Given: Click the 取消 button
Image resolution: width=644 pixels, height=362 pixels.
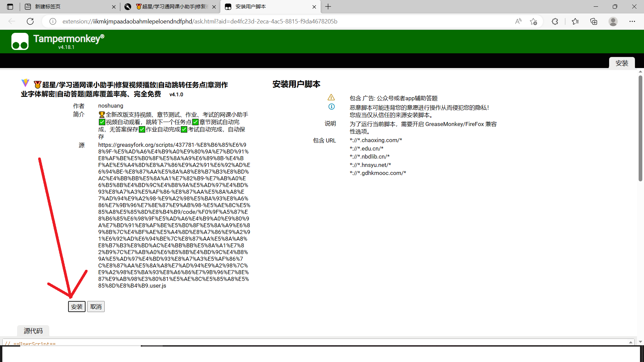Looking at the screenshot, I should [x=96, y=307].
